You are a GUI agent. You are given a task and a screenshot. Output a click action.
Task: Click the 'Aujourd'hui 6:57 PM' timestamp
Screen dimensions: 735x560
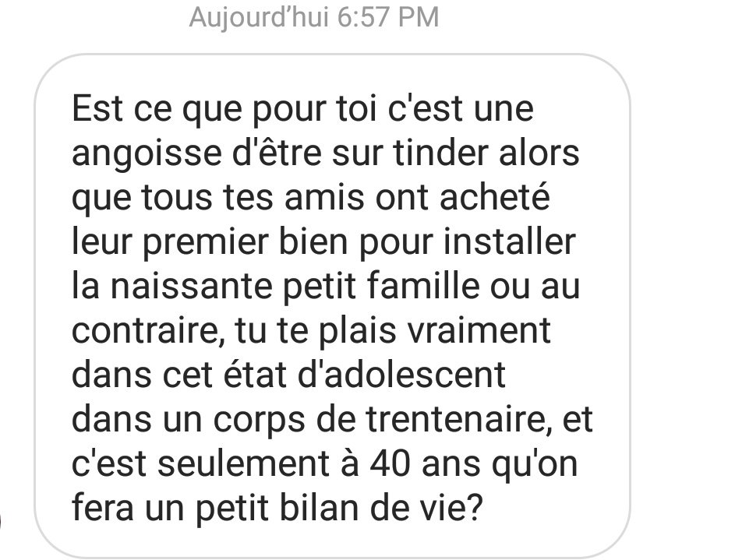(x=313, y=17)
